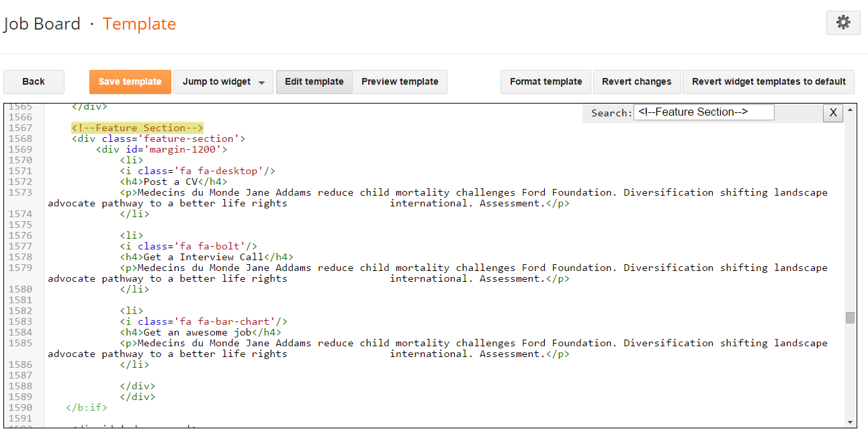Close the code search box
868x429 pixels.
click(x=832, y=113)
